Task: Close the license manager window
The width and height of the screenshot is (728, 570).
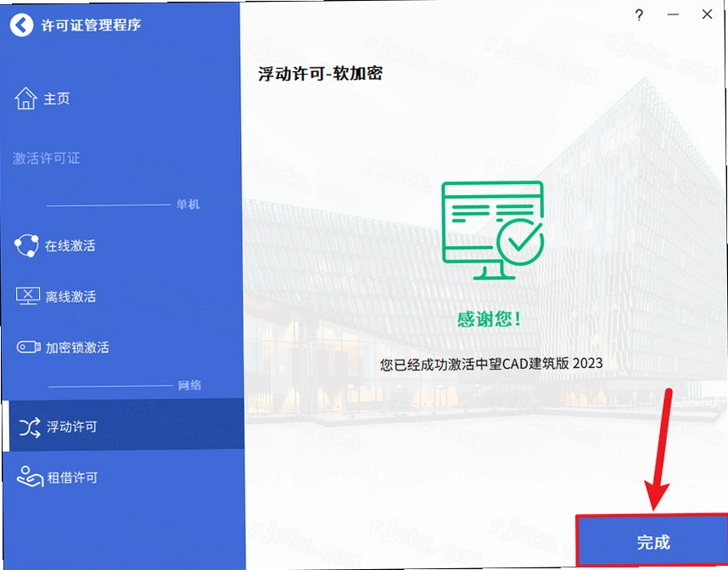Action: [707, 14]
